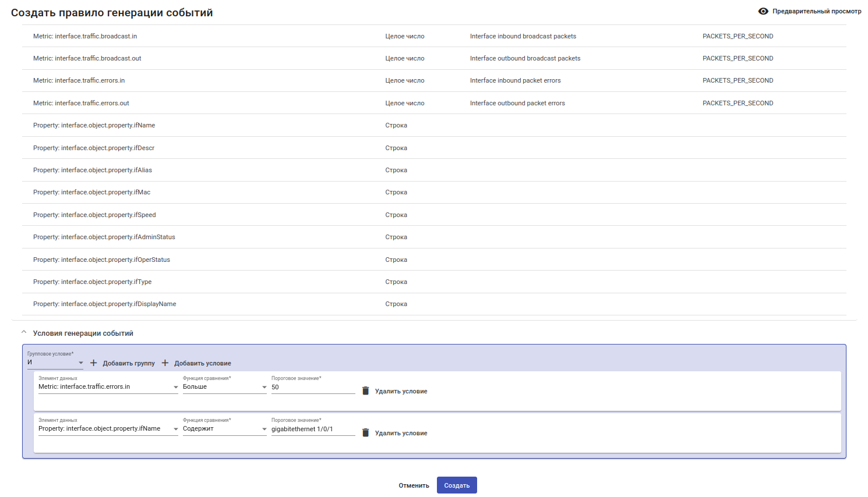The image size is (868, 497).
Task: Click the trash icon for ifName condition
Action: pos(366,433)
